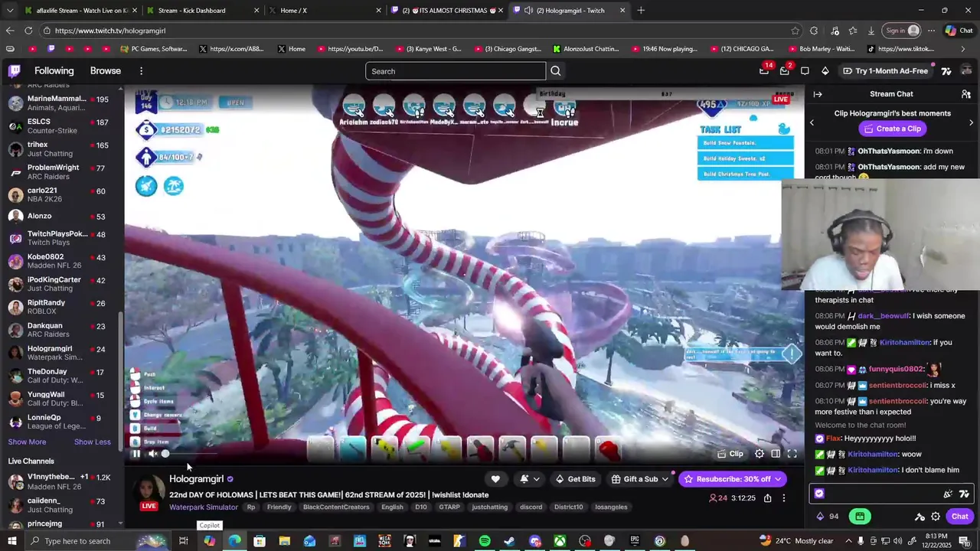Image resolution: width=980 pixels, height=551 pixels.
Task: Switch to the ITS ALMOST CHRISTMAS tab
Action: point(446,11)
